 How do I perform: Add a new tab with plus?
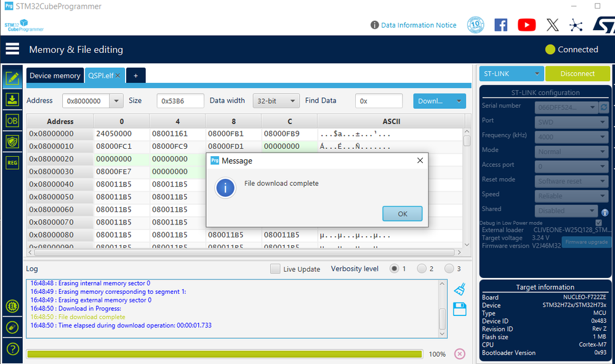(135, 76)
